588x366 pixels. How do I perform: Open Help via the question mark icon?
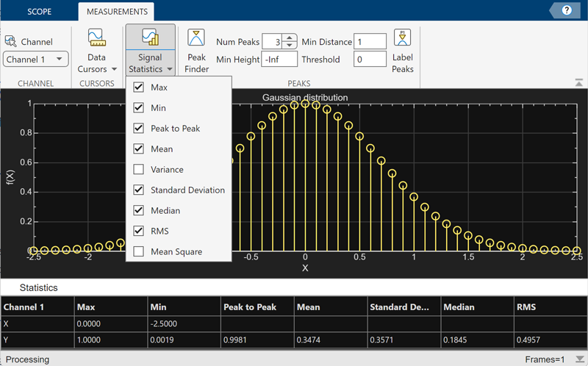click(x=567, y=10)
